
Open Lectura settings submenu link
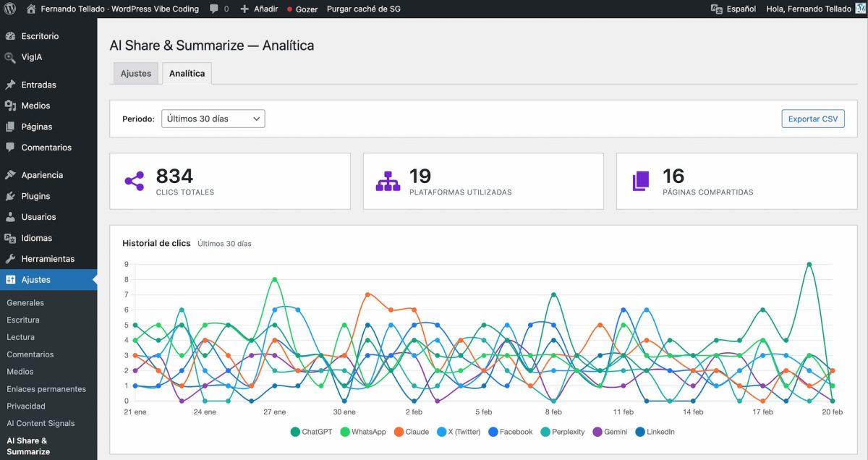click(21, 337)
